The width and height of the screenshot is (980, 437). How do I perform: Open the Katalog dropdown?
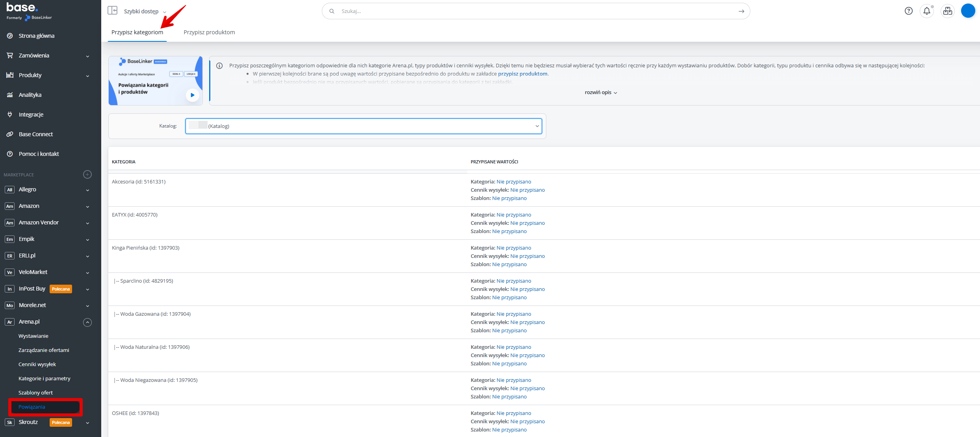point(363,126)
